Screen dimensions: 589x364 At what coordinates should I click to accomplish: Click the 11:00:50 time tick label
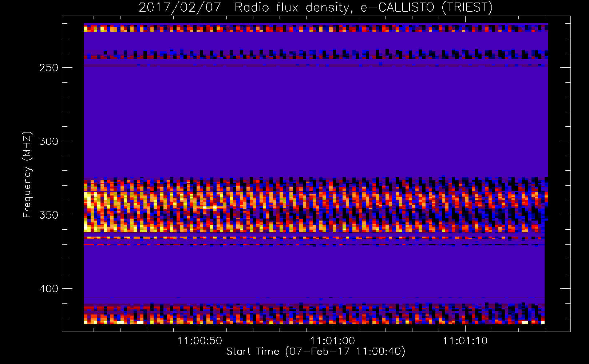click(199, 341)
